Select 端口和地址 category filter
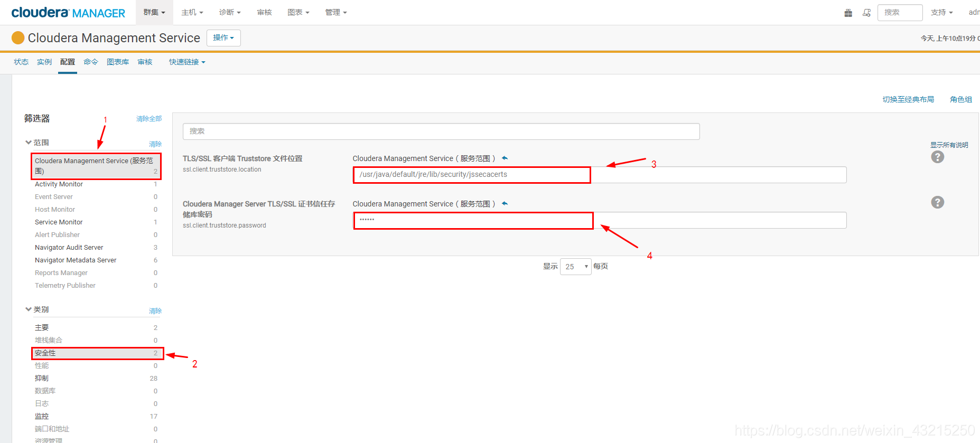 [x=96, y=429]
